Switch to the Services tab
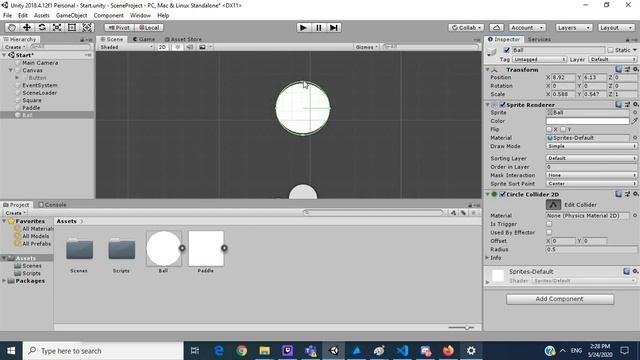 [539, 39]
